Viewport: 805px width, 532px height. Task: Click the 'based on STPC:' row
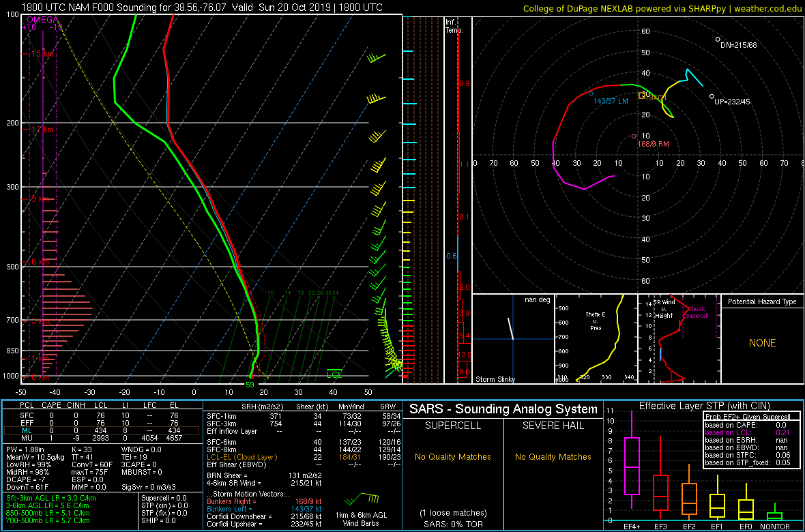pos(748,456)
